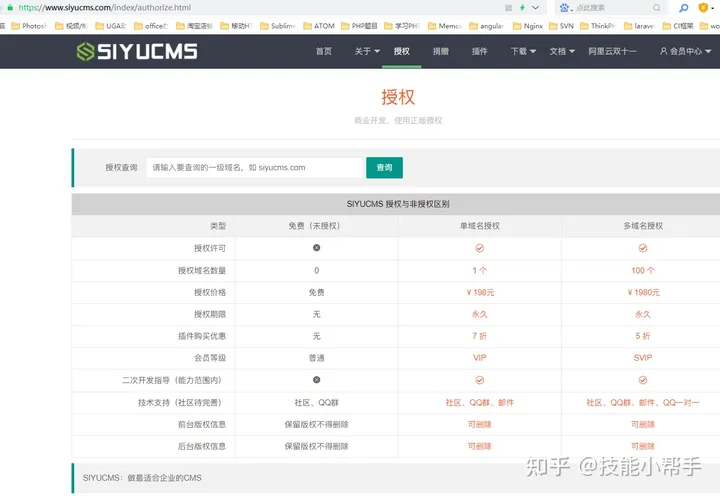Click the blue search tool icon
Image resolution: width=720 pixels, height=496 pixels.
[684, 7]
